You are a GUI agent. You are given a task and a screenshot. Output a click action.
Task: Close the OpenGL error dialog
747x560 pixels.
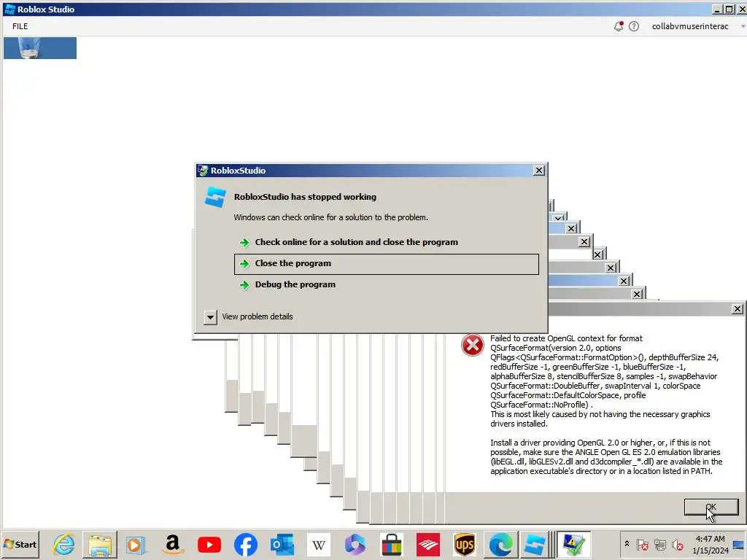738,309
